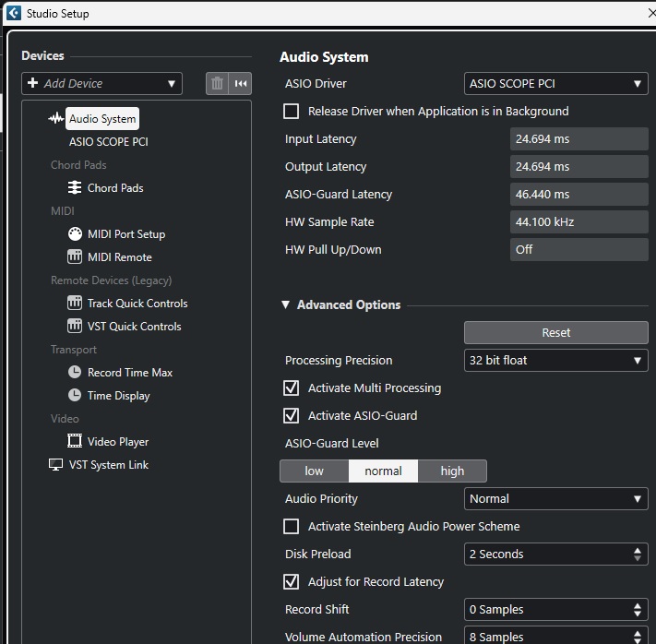
Task: Uncheck Activate ASIO-Guard
Action: (292, 416)
